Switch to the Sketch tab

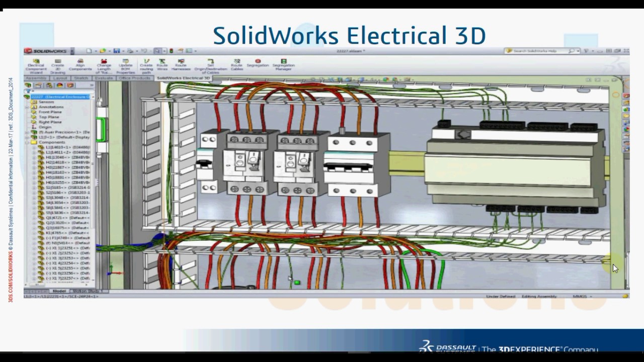81,78
